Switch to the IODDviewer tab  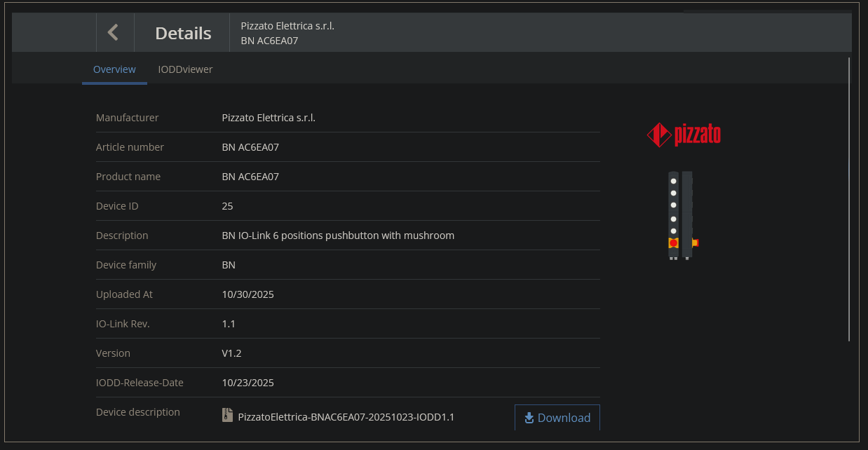coord(185,69)
